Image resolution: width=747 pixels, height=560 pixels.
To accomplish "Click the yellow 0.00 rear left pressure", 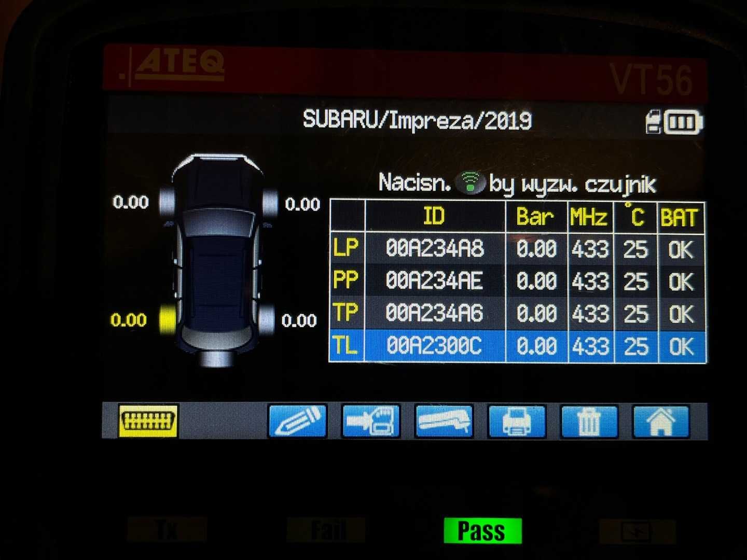I will pyautogui.click(x=129, y=319).
